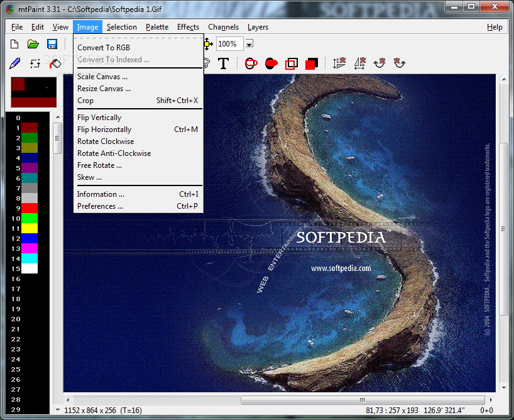The height and width of the screenshot is (420, 514).
Task: Click the color preview swatch box
Action: click(x=34, y=92)
